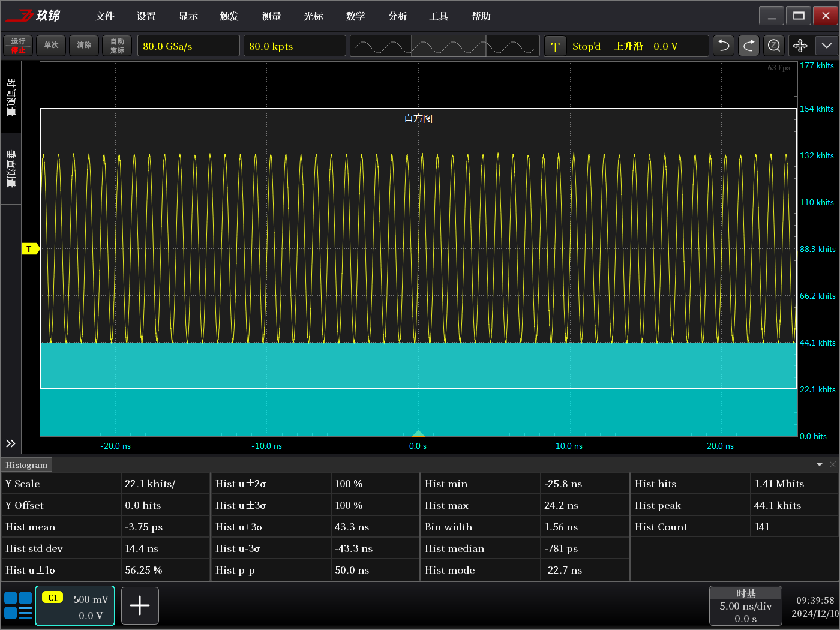Click the 80.0 kpts memory depth field
This screenshot has height=630, width=840.
tap(295, 46)
